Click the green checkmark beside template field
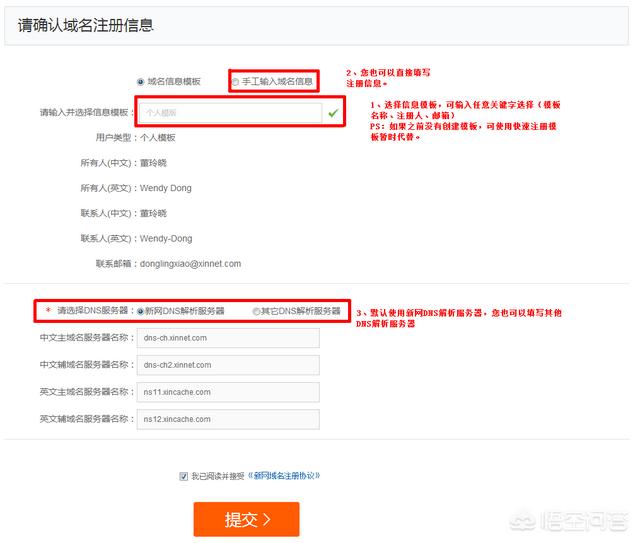The height and width of the screenshot is (543, 640). 333,113
